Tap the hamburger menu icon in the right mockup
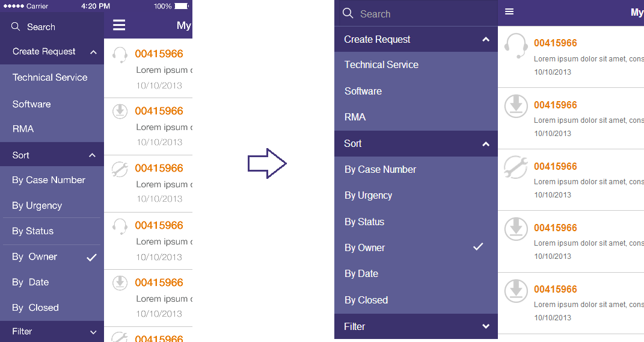 click(x=509, y=11)
